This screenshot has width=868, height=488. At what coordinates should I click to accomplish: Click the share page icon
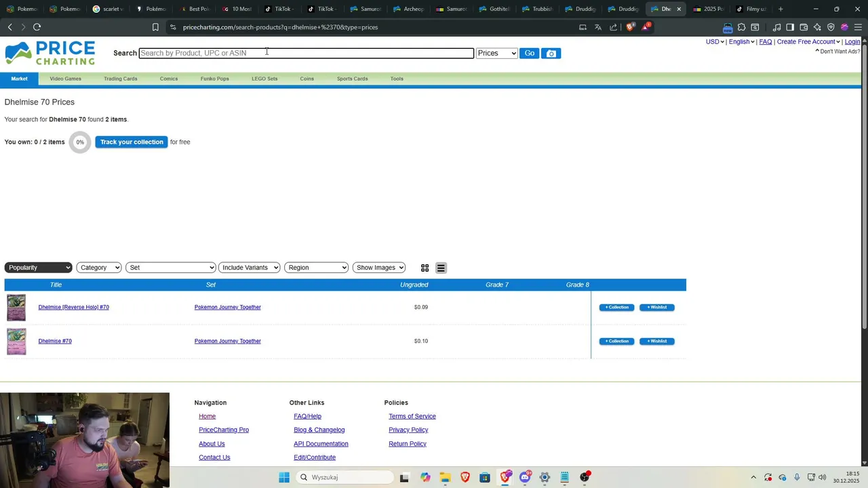[x=614, y=27]
